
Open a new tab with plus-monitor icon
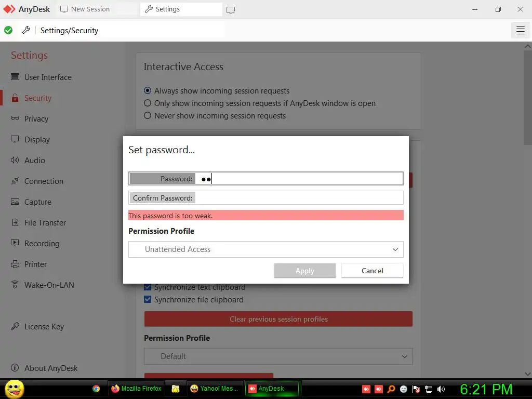pyautogui.click(x=231, y=10)
